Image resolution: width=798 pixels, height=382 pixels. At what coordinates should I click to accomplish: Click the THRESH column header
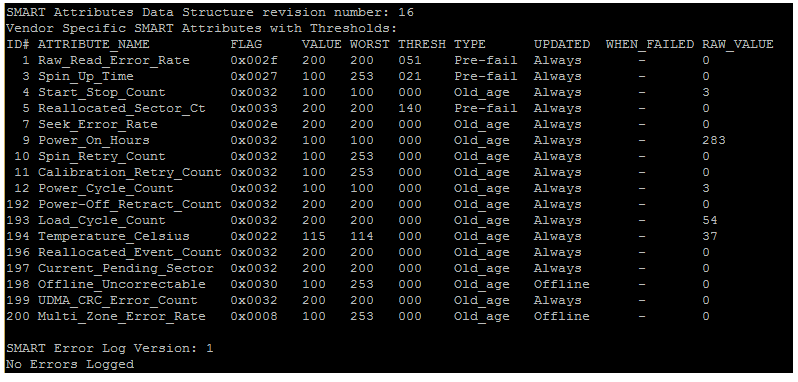422,44
